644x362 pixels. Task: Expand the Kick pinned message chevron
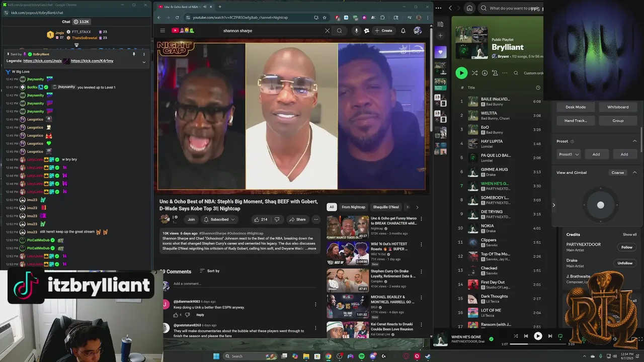click(x=144, y=62)
